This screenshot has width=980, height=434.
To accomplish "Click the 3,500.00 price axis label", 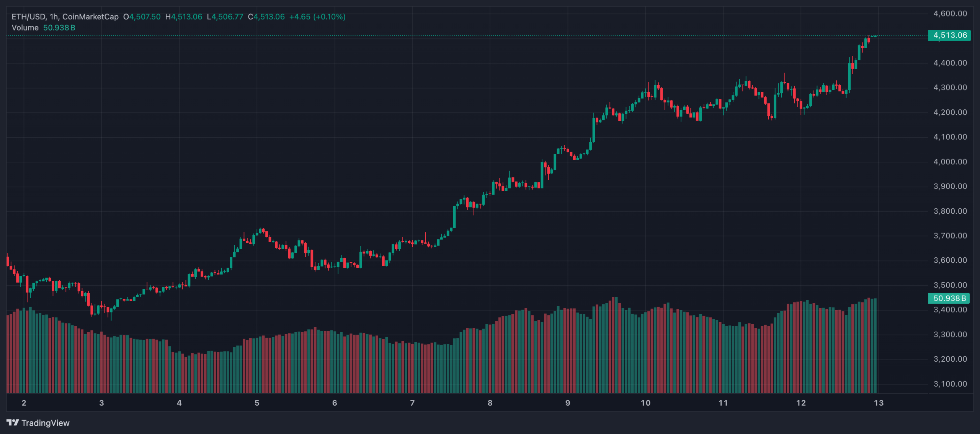I will tap(950, 285).
